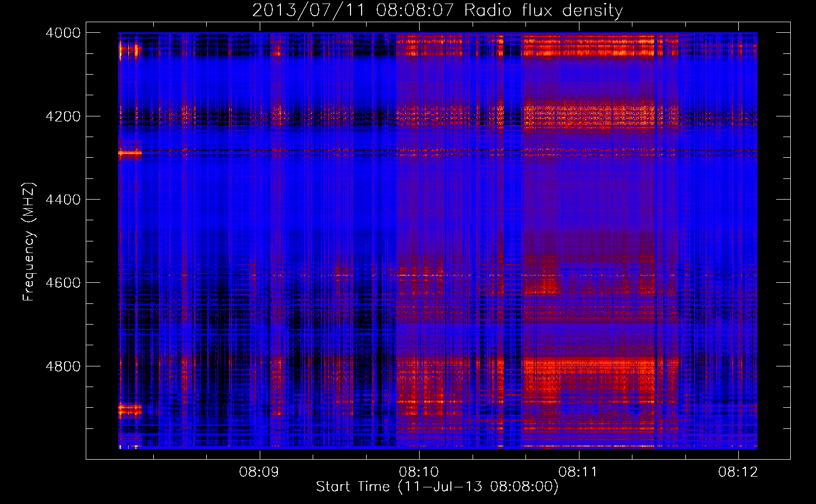Click the '08:11' time axis label

578,472
